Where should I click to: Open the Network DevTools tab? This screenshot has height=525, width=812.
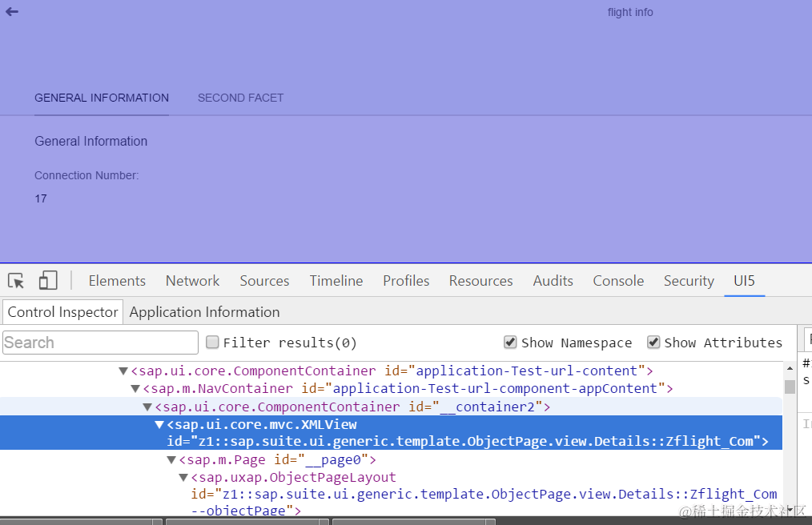193,281
